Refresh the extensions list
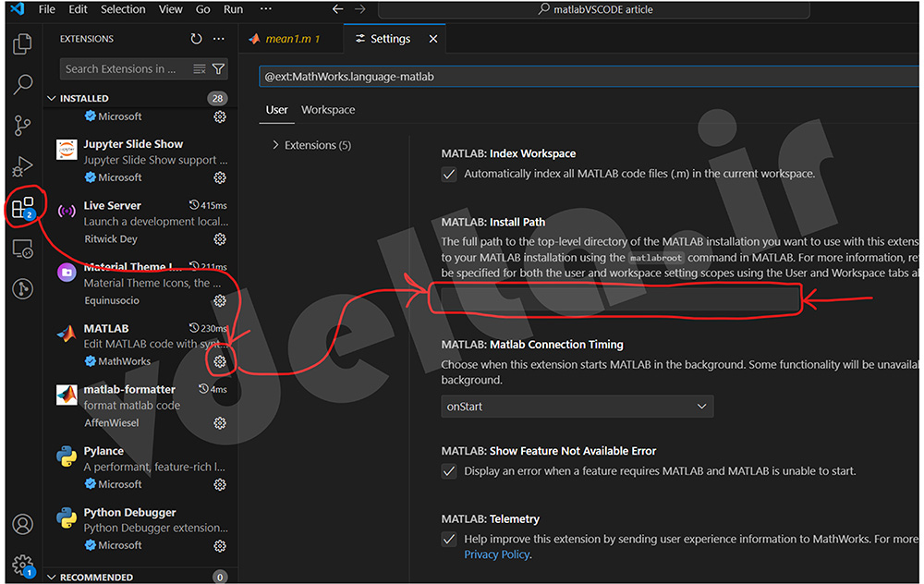This screenshot has height=584, width=924. (x=196, y=39)
